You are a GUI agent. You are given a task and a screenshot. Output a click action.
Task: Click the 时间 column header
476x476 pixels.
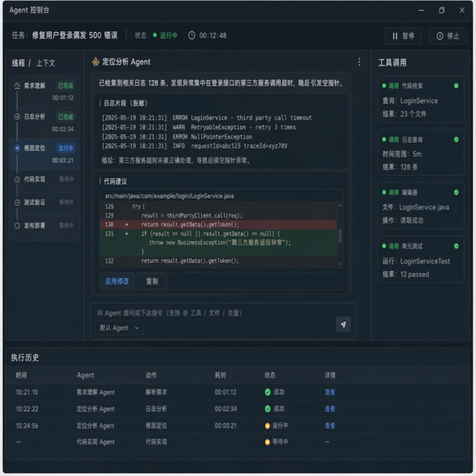[x=21, y=375]
